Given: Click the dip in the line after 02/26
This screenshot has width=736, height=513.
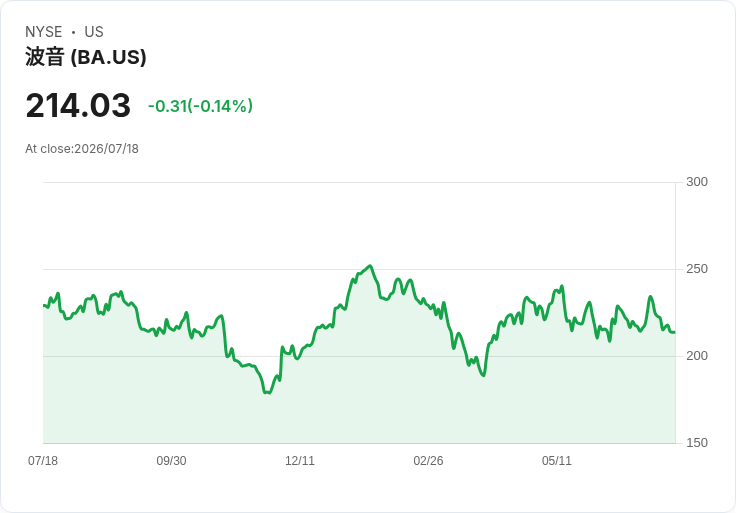Looking at the screenshot, I should (x=483, y=375).
